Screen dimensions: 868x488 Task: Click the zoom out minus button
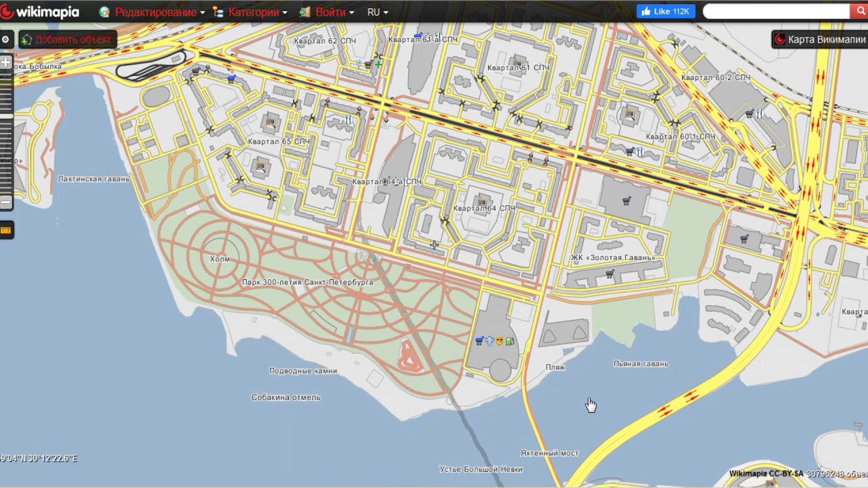tap(6, 201)
